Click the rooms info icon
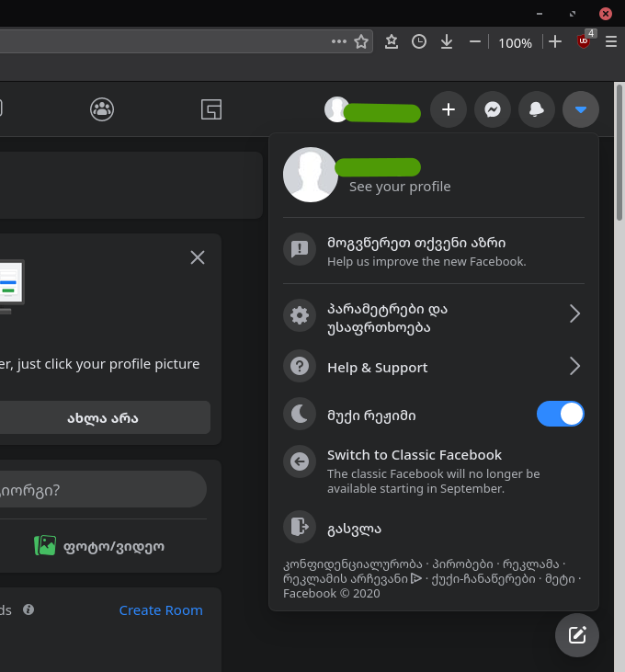Viewport: 625px width, 672px height. [28, 609]
